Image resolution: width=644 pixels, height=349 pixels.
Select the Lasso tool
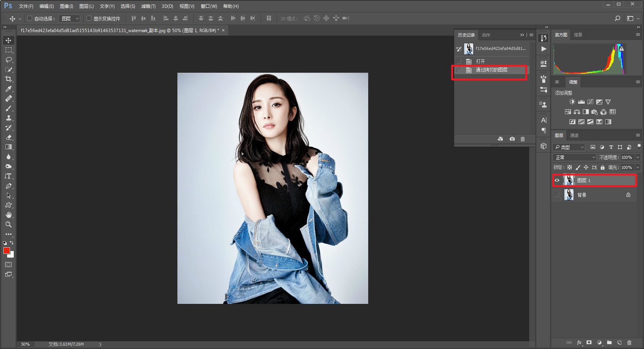pos(8,60)
